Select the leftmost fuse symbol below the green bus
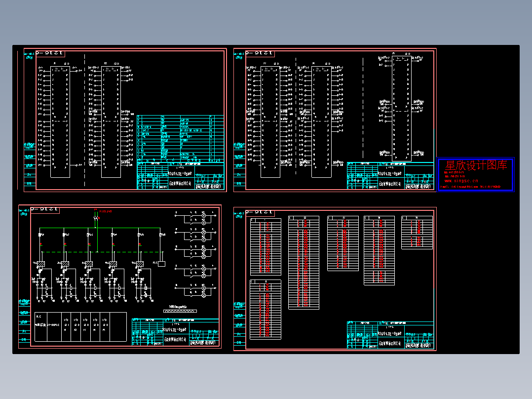Image resolution: width=532 pixels, height=399 pixels. point(40,234)
